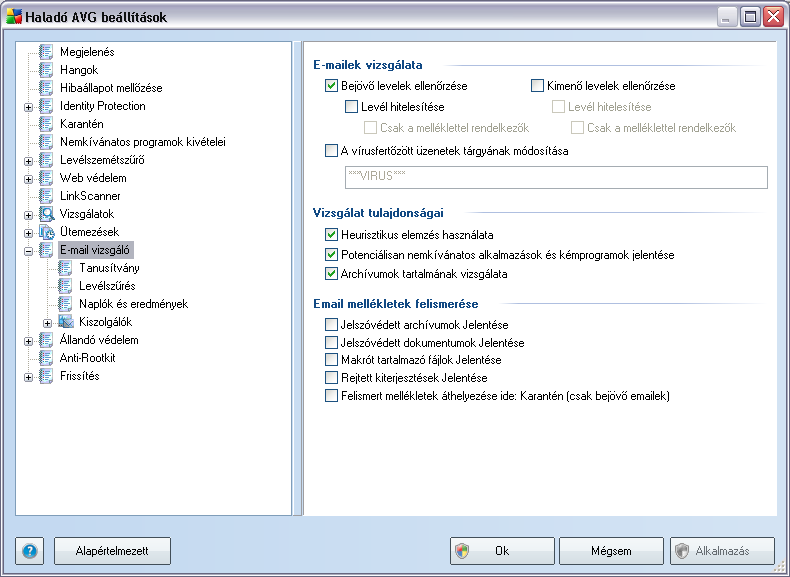Screen dimensions: 790x577
Task: Click the Identity Protection icon
Action: point(46,106)
